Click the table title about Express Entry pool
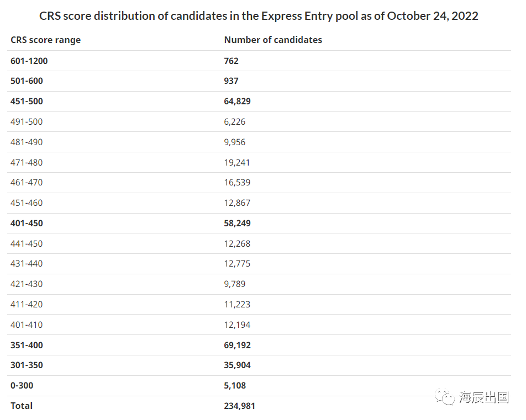This screenshot has height=420, width=526. [x=259, y=16]
